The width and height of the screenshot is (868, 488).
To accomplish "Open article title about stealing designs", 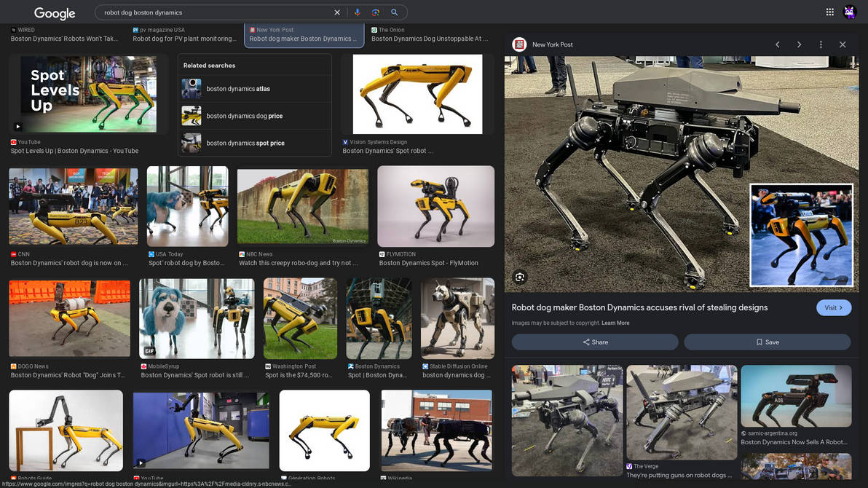I will pos(639,307).
